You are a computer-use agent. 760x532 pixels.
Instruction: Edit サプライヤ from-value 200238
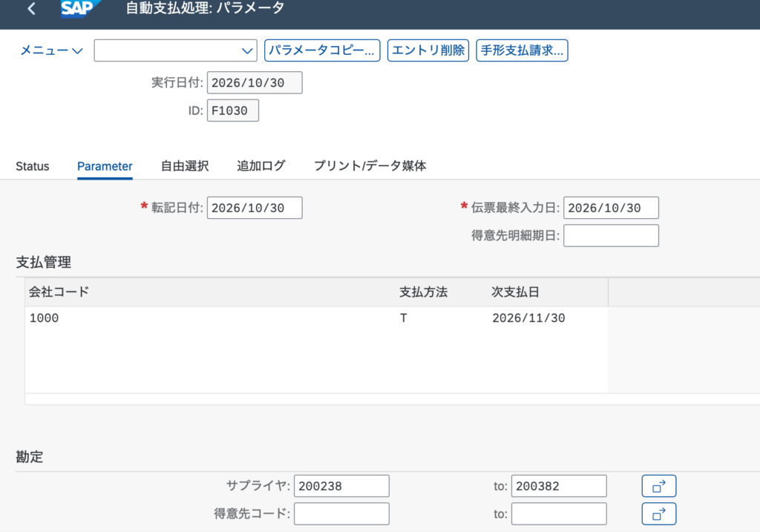tap(341, 486)
